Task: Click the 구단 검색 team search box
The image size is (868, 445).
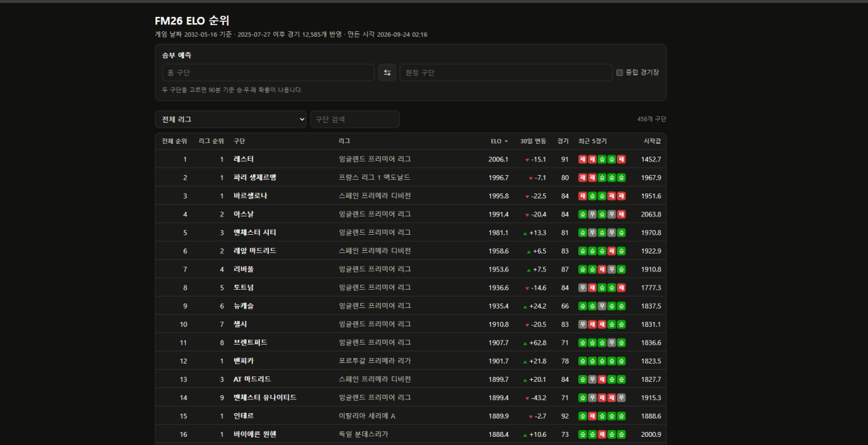Action: 355,119
